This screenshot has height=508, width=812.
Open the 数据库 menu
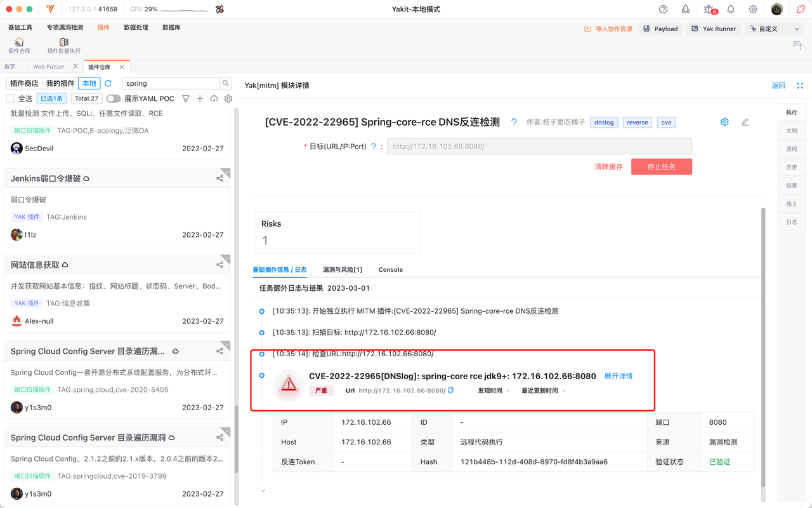click(x=171, y=28)
